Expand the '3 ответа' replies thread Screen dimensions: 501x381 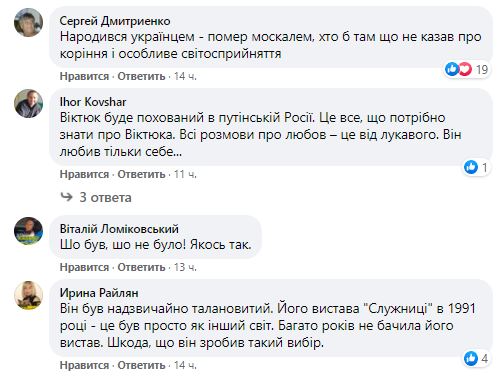pyautogui.click(x=105, y=198)
